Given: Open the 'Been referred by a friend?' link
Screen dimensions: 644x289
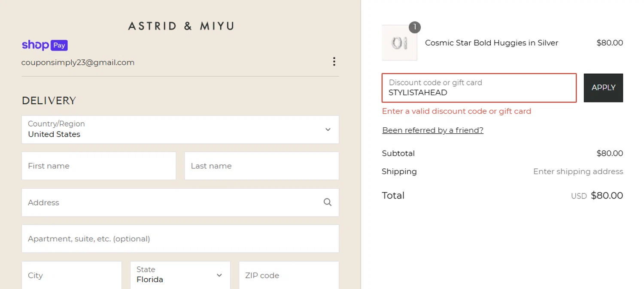Looking at the screenshot, I should pyautogui.click(x=433, y=130).
